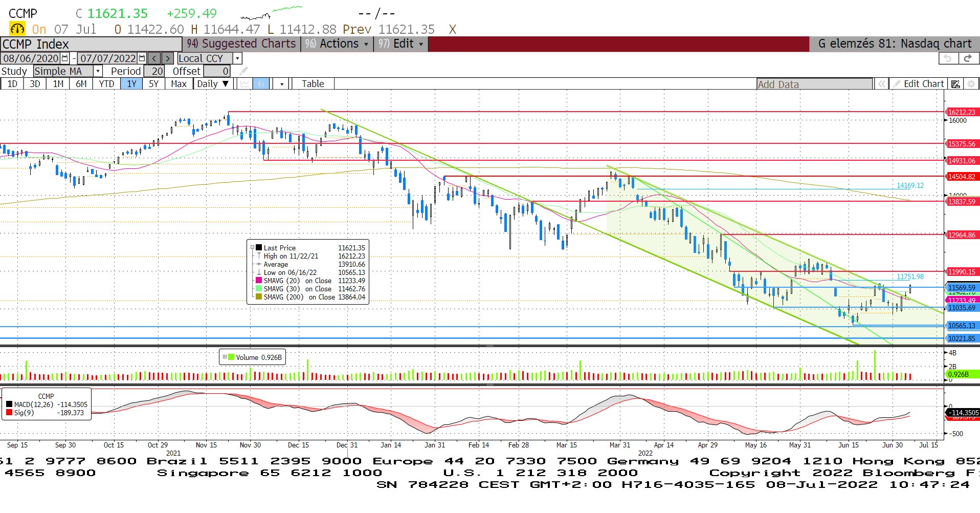The height and width of the screenshot is (513, 980).
Task: Shift the date range backward with left arrow
Action: 154,58
